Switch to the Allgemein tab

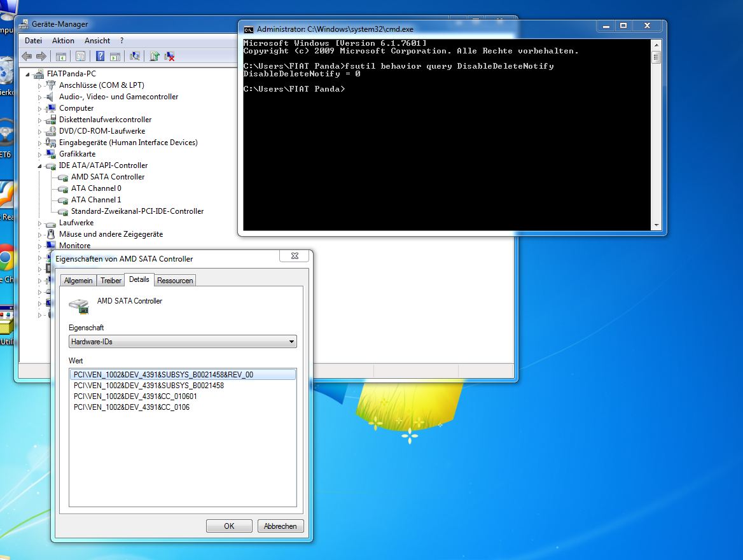tap(78, 281)
